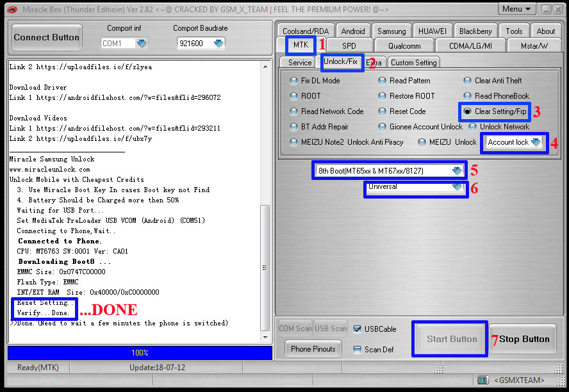This screenshot has height=392, width=569.
Task: Switch to the Android tab
Action: tap(352, 31)
